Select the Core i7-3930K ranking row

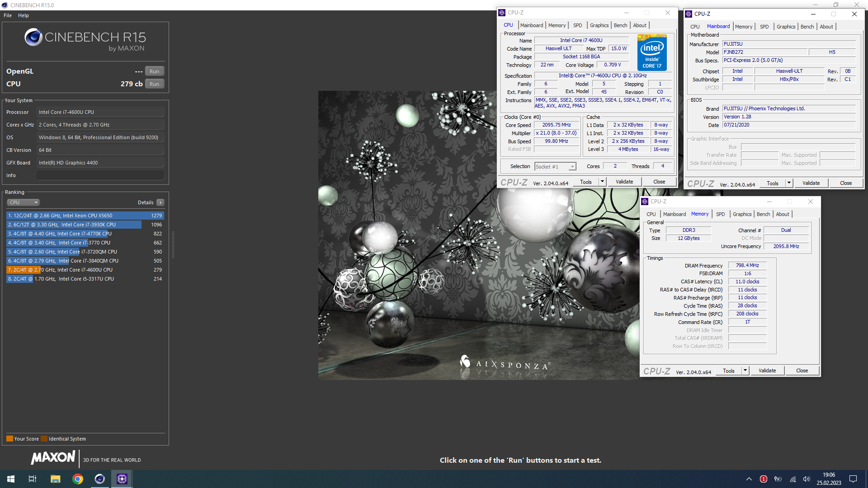coord(85,225)
